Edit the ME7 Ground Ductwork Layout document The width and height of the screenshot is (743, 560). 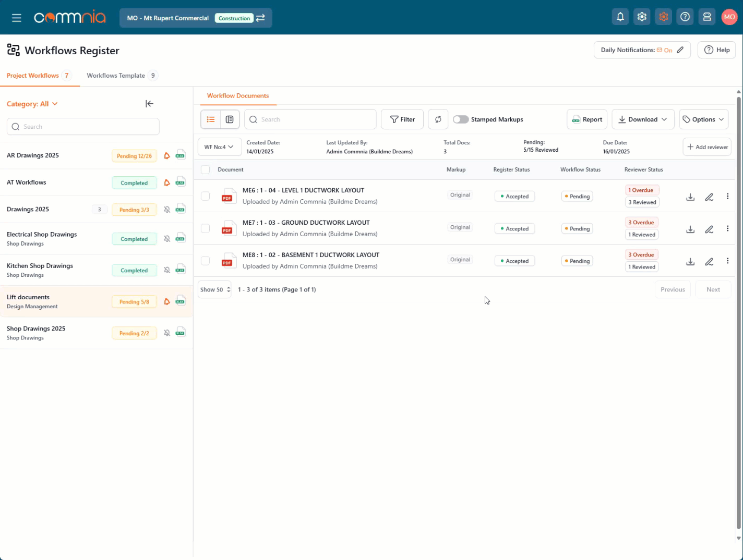pyautogui.click(x=709, y=229)
